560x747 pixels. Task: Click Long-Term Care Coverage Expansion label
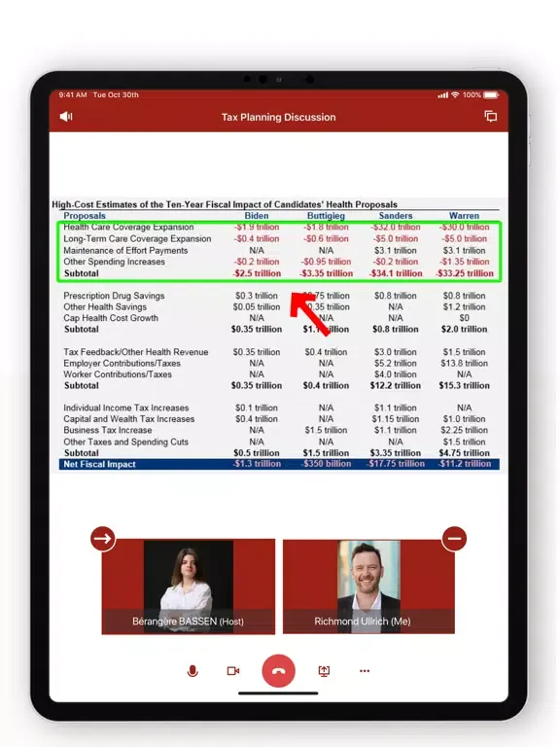click(x=137, y=238)
